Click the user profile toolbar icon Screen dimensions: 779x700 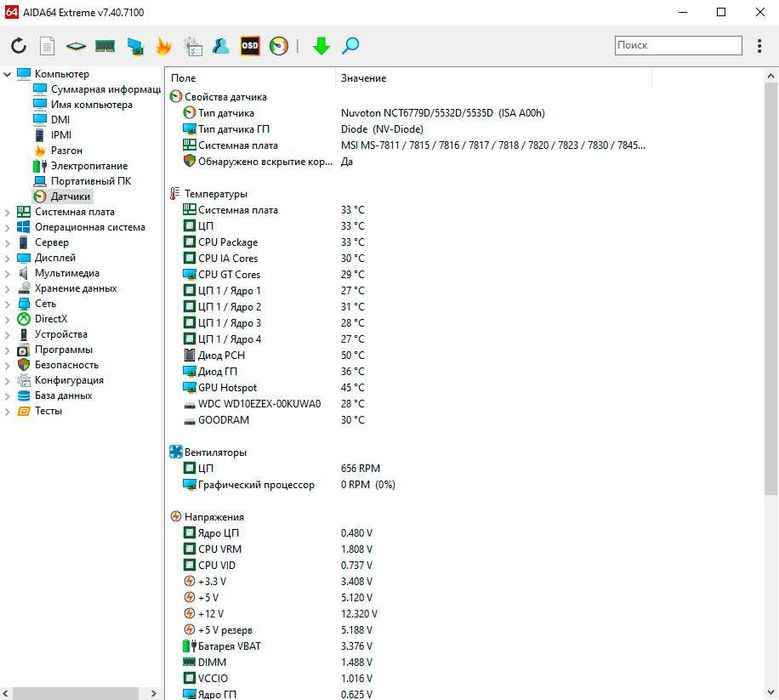221,46
